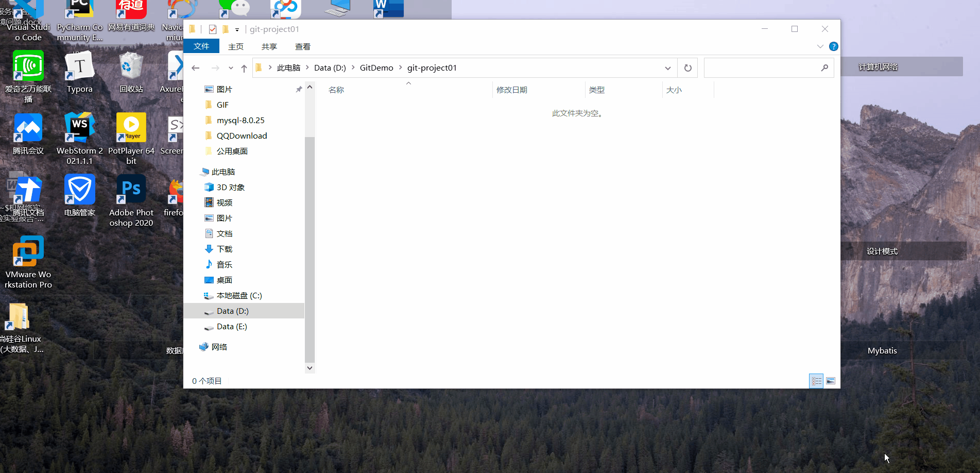
Task: Expand the ribbon with chevron
Action: (820, 46)
